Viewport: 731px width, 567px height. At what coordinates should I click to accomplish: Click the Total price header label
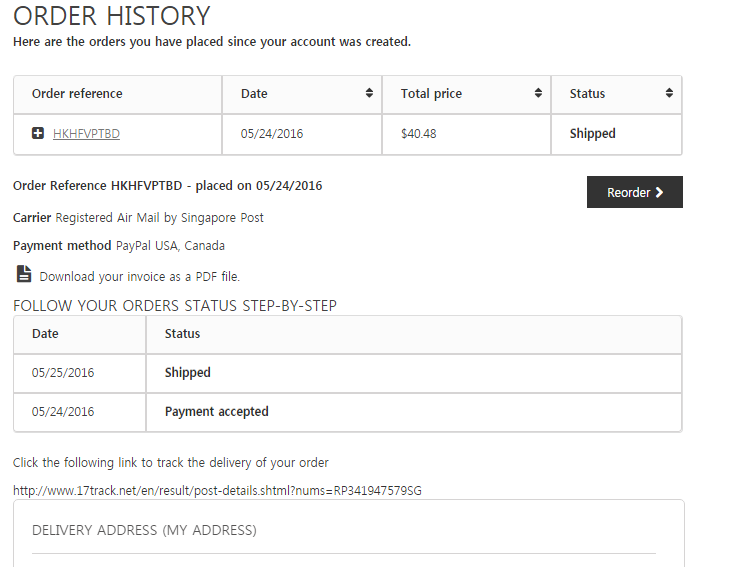431,94
